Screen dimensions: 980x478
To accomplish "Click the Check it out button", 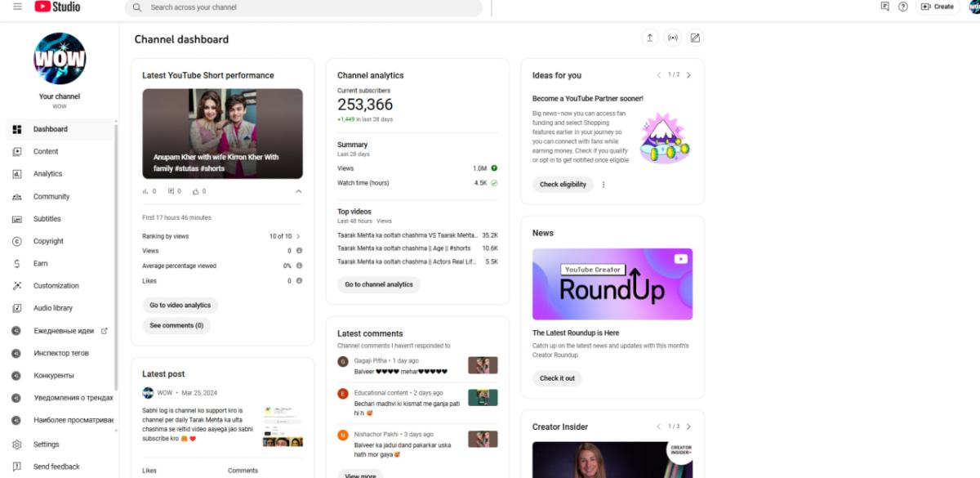I will 557,378.
